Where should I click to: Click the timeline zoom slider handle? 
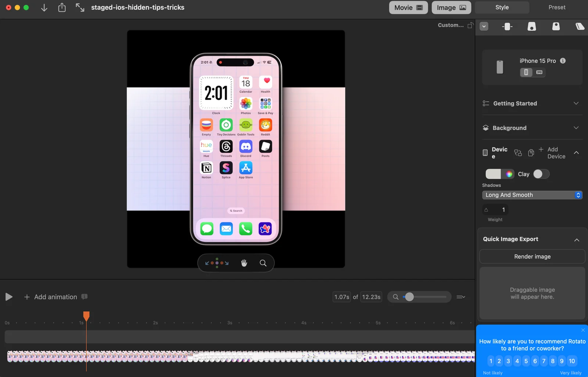point(409,297)
